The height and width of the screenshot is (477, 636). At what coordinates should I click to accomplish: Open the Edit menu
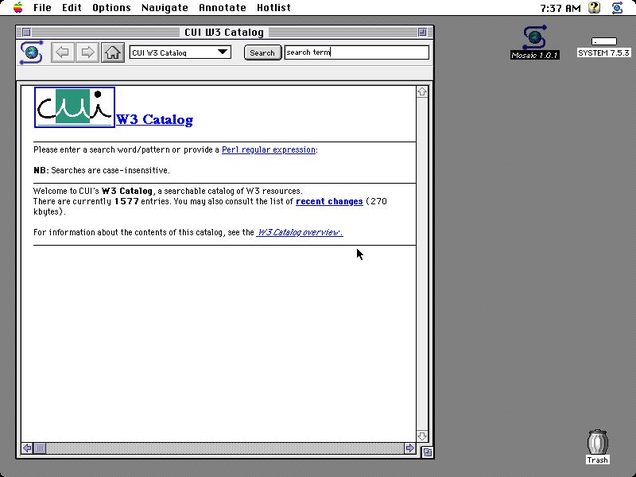pos(72,8)
